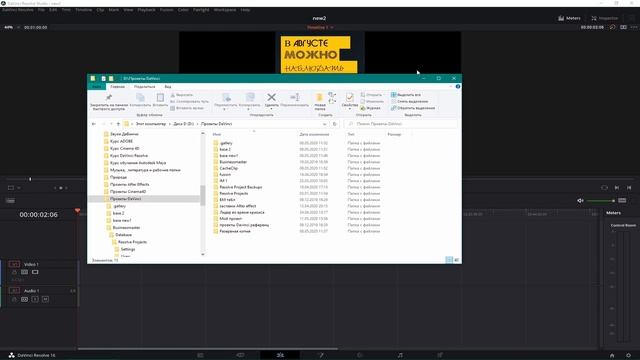Open Move to dropdown arrow in ribbon
The image size is (640, 360).
[x=224, y=109]
